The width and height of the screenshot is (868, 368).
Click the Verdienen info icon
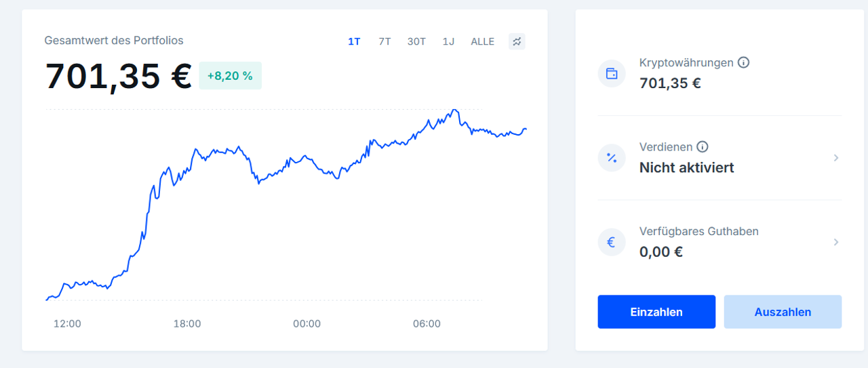(703, 147)
